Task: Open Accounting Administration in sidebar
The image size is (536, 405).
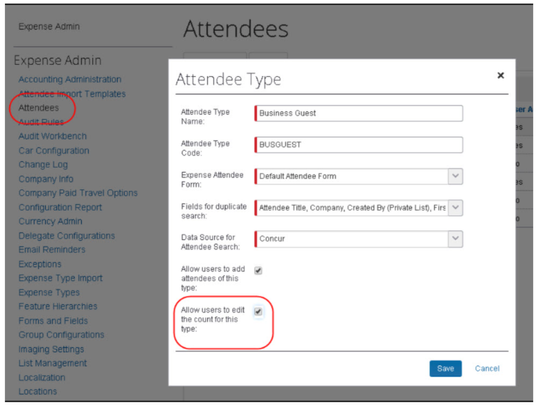Action: pos(70,79)
